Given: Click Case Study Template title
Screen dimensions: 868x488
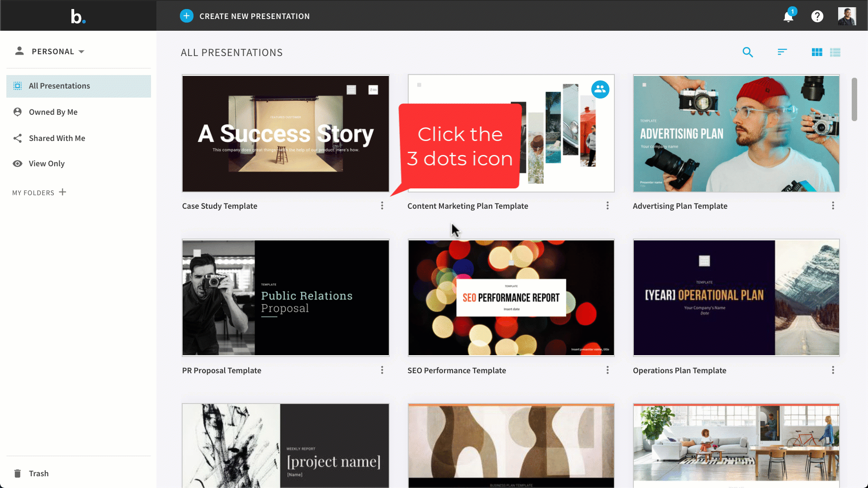Looking at the screenshot, I should (x=220, y=206).
